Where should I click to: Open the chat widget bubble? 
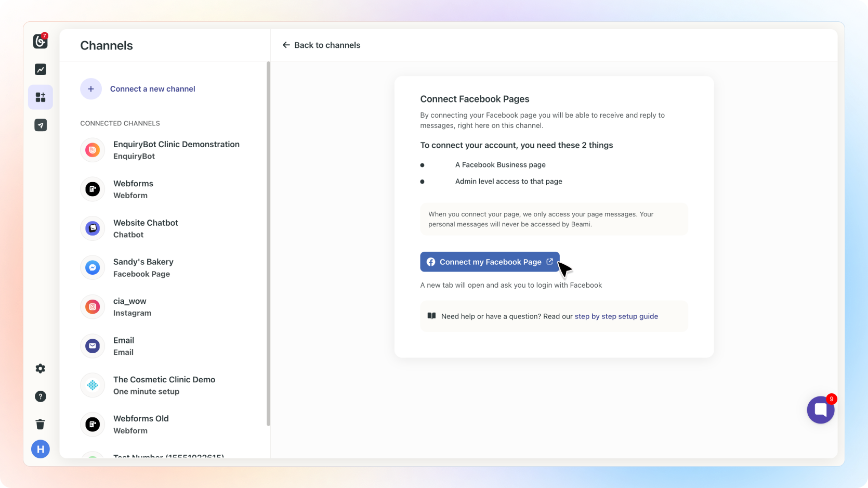coord(820,410)
